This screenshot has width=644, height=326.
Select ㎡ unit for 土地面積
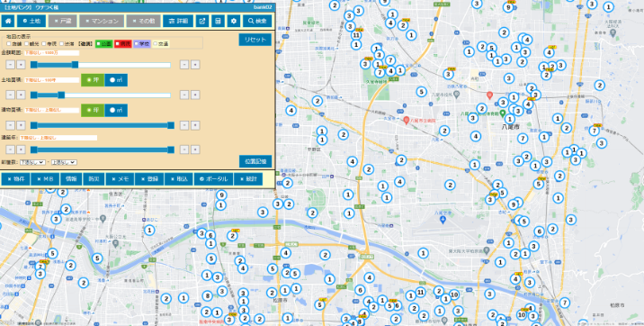click(x=116, y=80)
